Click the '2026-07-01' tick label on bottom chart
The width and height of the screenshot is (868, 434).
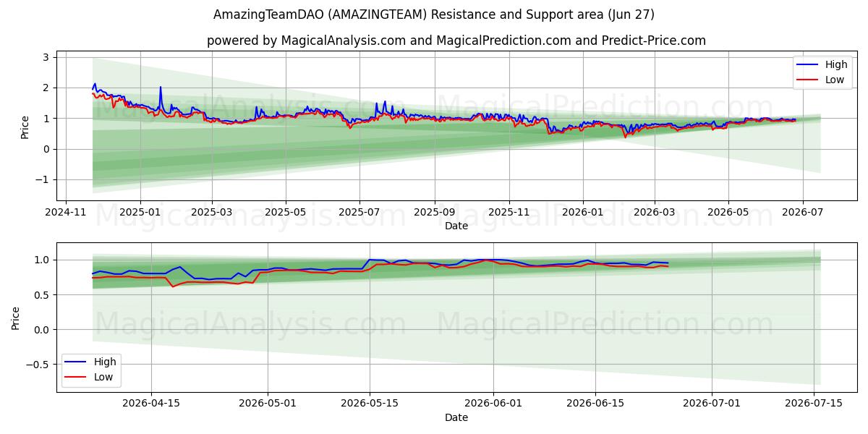(712, 404)
